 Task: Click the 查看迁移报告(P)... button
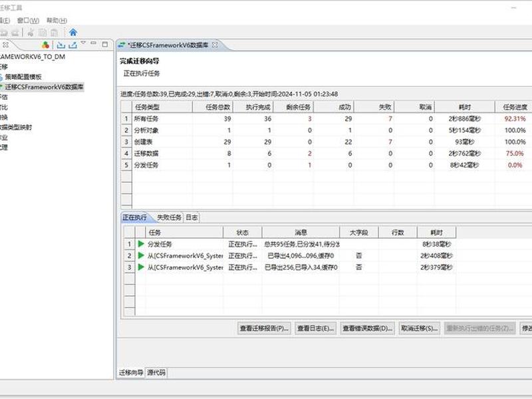264,329
